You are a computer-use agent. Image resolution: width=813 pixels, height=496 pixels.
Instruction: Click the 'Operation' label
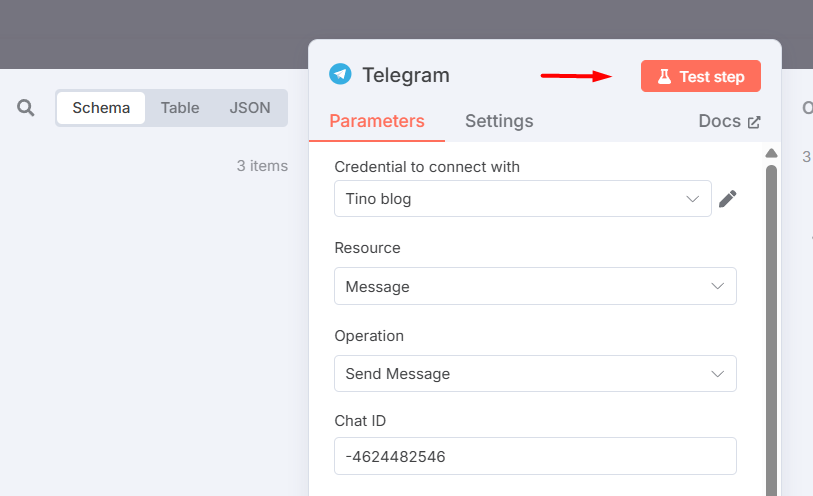(x=369, y=336)
